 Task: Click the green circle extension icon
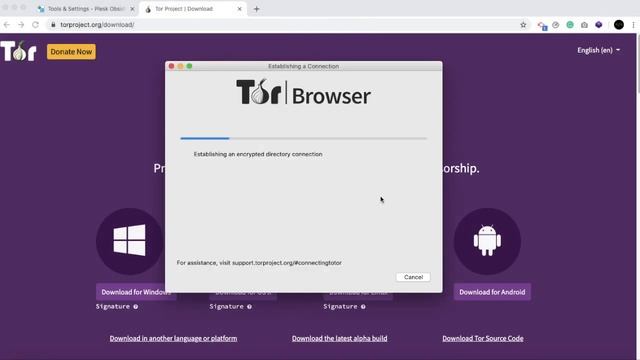pos(570,25)
